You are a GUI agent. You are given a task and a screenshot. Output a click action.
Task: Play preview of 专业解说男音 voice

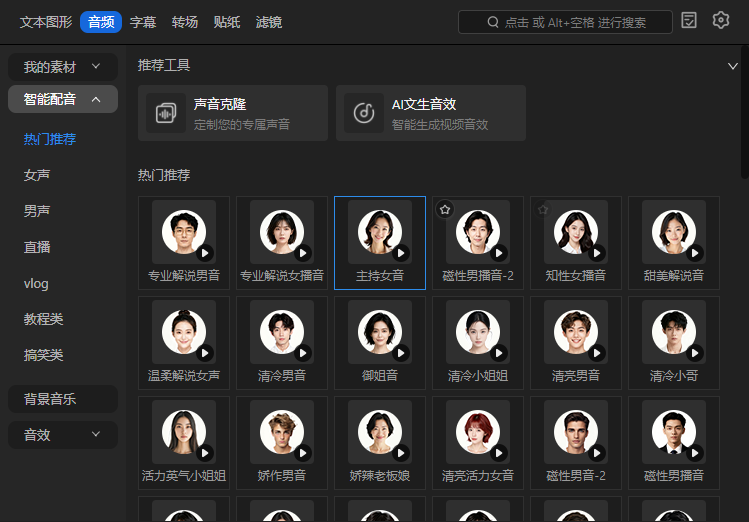[205, 253]
